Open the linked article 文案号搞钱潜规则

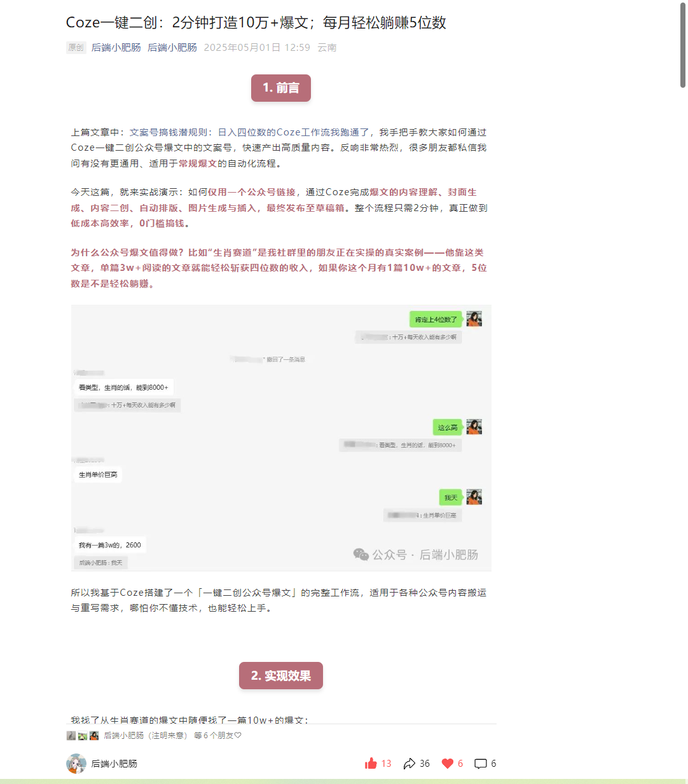[251, 132]
